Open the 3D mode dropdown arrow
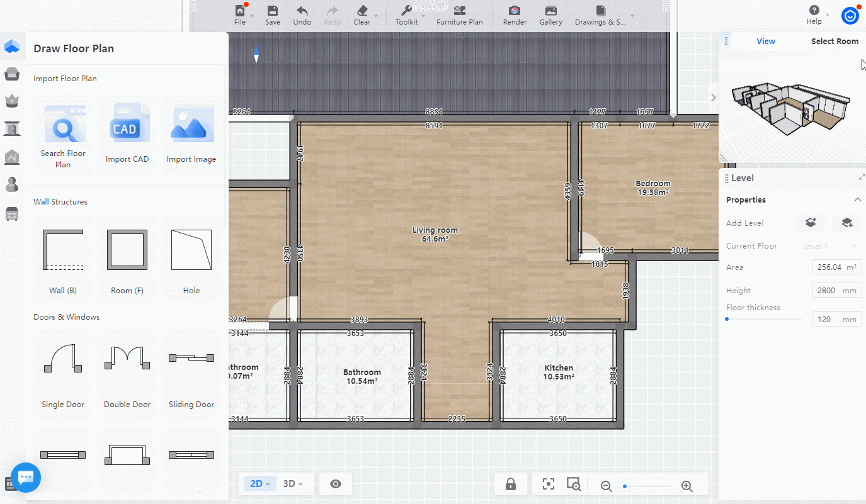This screenshot has width=866, height=504. tap(300, 484)
